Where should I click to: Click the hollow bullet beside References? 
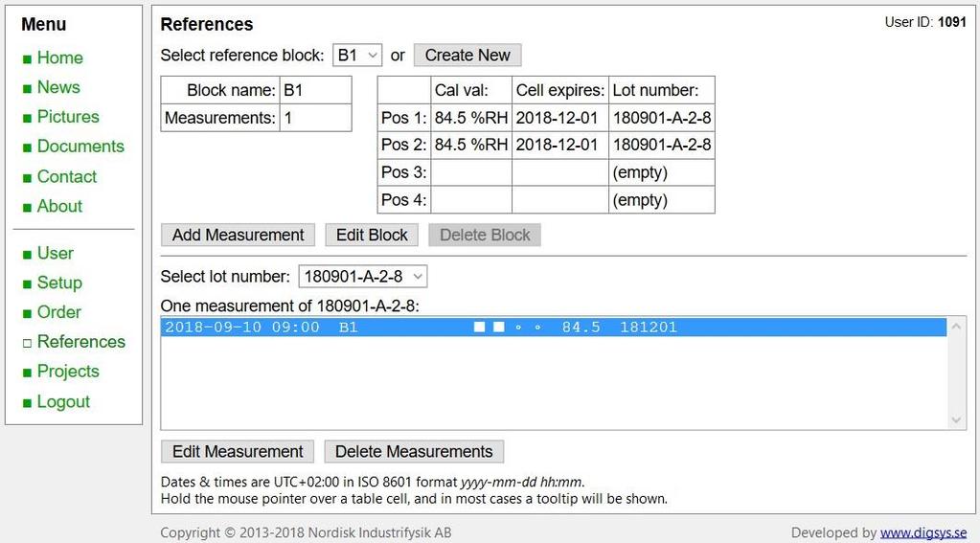pyautogui.click(x=27, y=343)
